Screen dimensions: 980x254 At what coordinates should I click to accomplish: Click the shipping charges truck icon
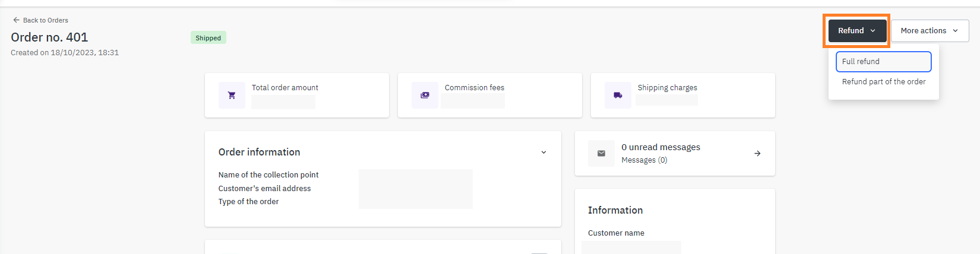click(x=618, y=95)
